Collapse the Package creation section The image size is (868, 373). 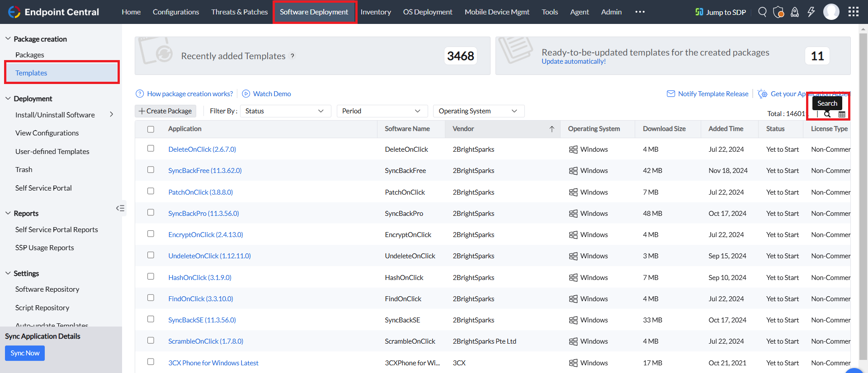8,39
